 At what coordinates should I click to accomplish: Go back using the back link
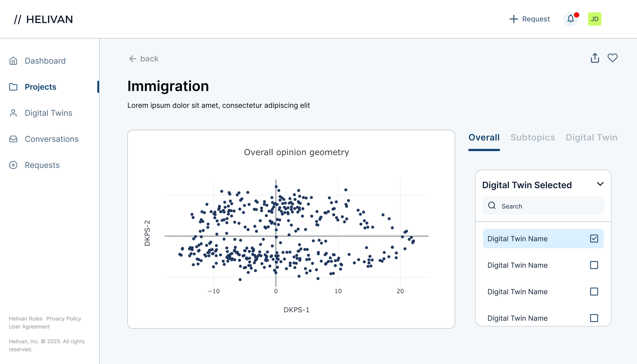144,59
